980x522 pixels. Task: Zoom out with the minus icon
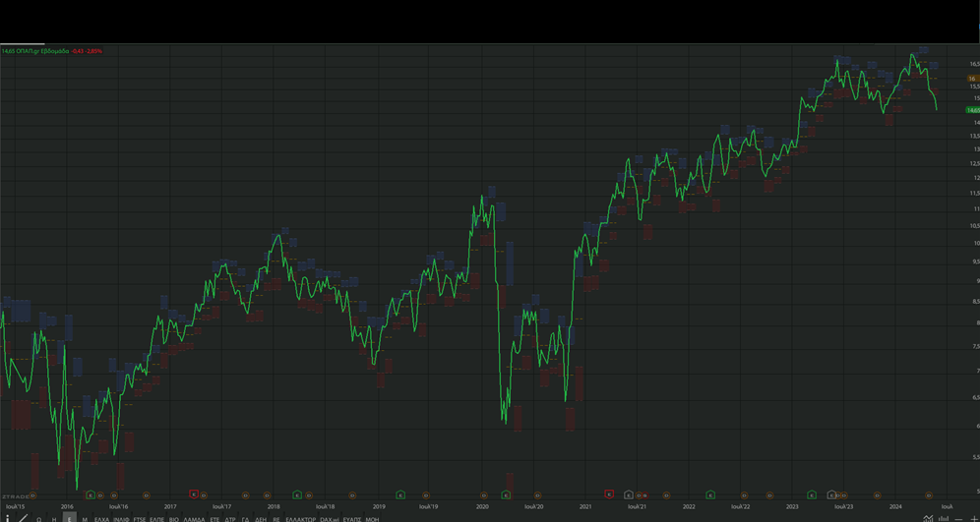958,519
